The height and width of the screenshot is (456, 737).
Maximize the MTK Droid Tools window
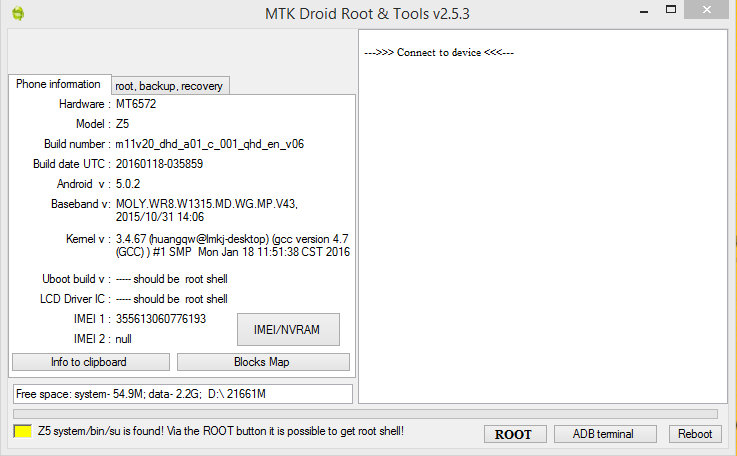point(671,10)
